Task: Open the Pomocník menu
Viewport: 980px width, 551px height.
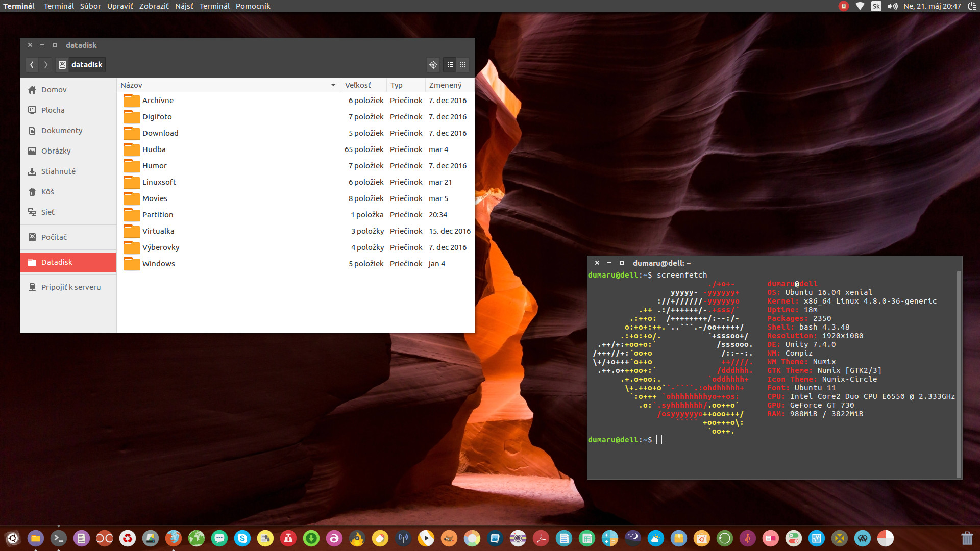Action: (x=253, y=6)
